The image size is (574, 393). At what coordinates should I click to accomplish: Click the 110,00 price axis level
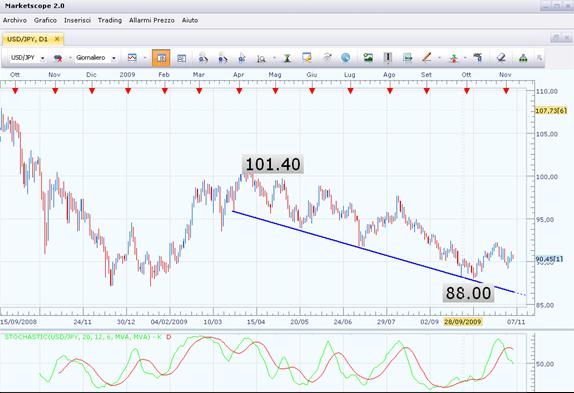pos(547,91)
